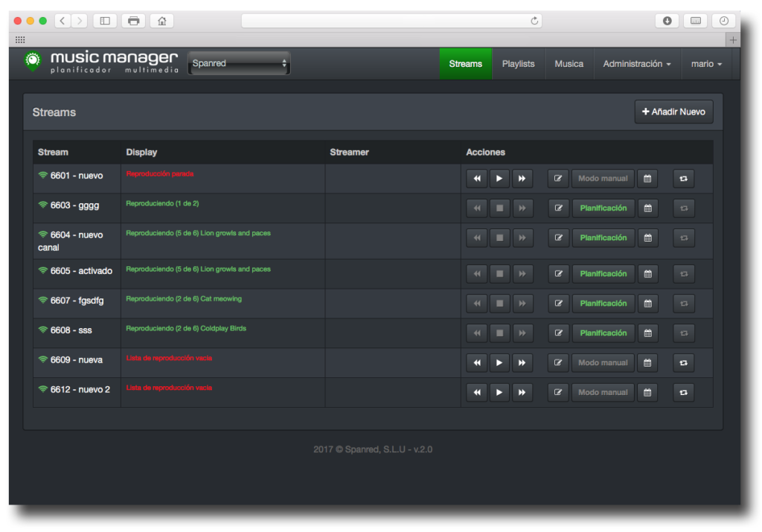Open the calendar icon for 6605 - activado
The image size is (762, 532).
pyautogui.click(x=647, y=274)
